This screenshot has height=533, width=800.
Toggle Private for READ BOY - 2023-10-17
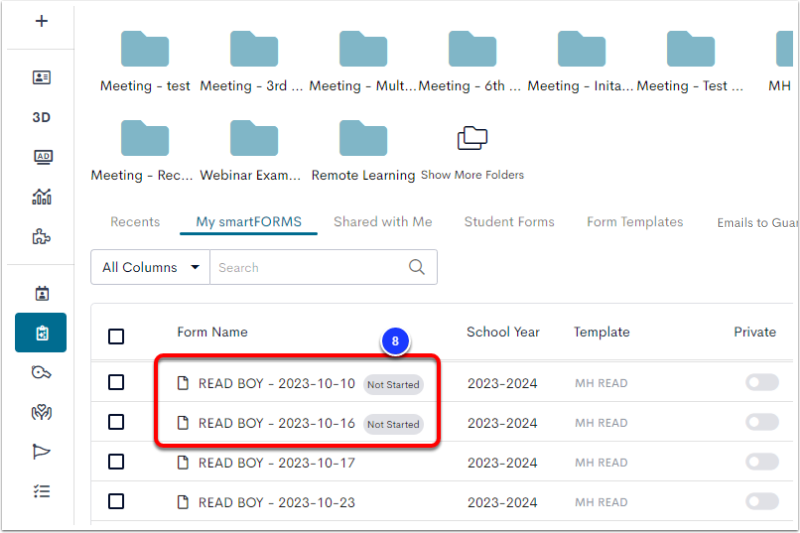tap(762, 462)
